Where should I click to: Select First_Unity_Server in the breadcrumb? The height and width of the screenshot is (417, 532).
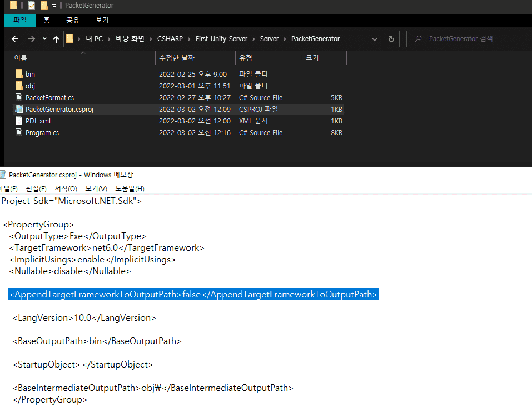(221, 39)
